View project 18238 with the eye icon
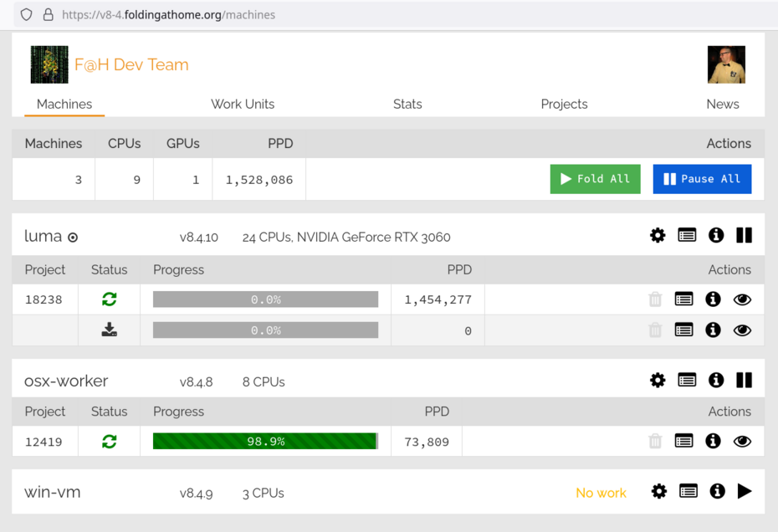 742,299
